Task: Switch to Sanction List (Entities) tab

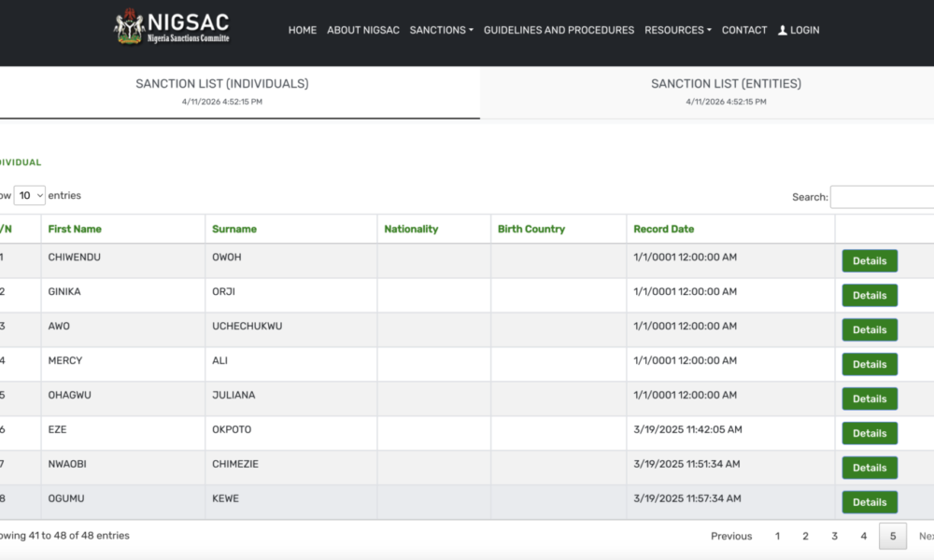Action: tap(726, 91)
